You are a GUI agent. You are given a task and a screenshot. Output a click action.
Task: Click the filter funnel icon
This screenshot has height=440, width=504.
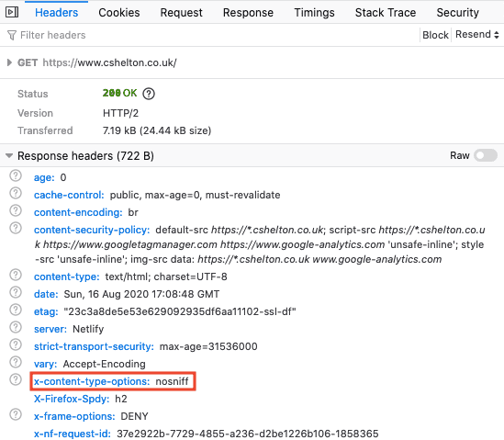click(x=12, y=35)
